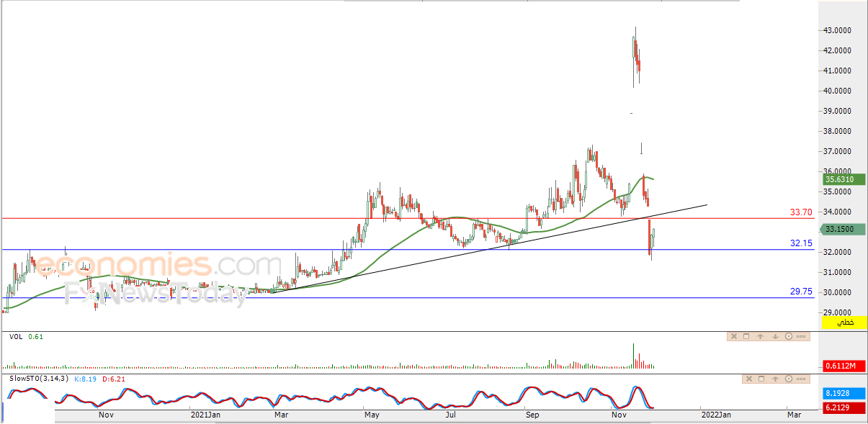The image size is (868, 424).
Task: Click May on the time axis
Action: (x=372, y=415)
